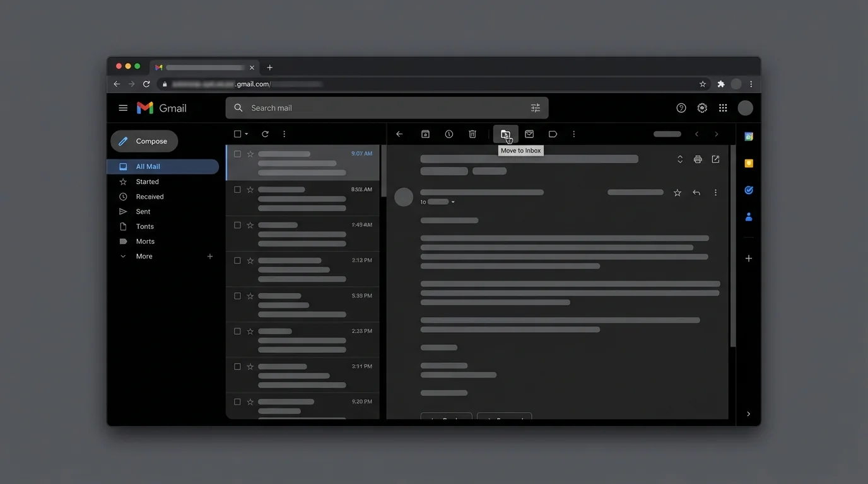
Task: Open the Sent folder
Action: click(x=143, y=212)
